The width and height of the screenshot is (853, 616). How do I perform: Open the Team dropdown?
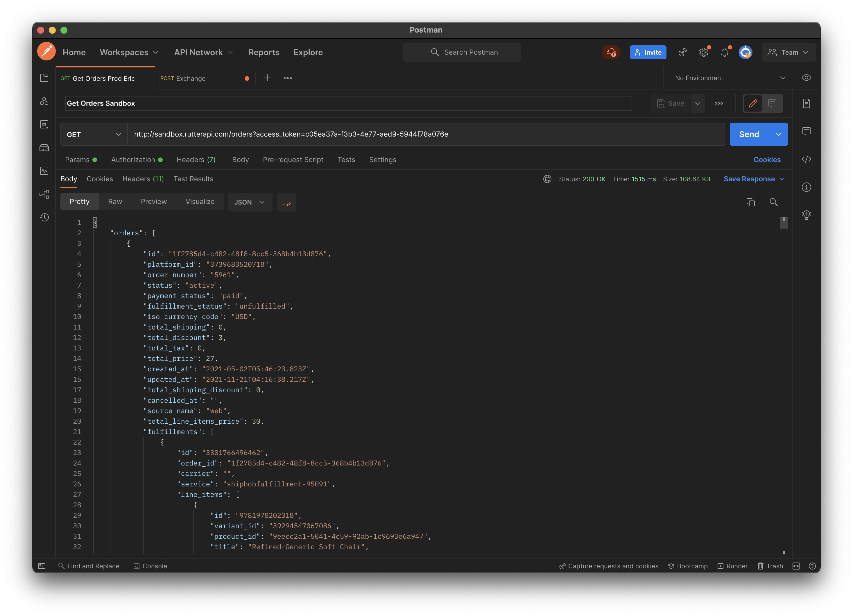tap(788, 52)
